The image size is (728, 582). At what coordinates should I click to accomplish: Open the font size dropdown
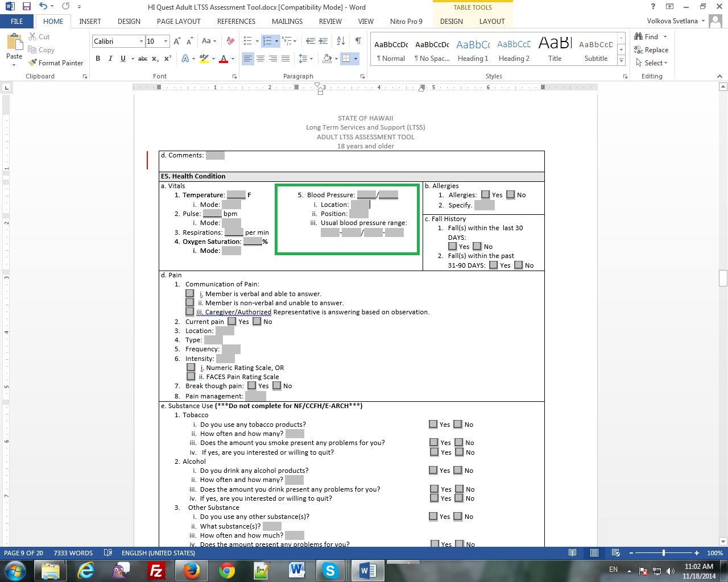166,41
